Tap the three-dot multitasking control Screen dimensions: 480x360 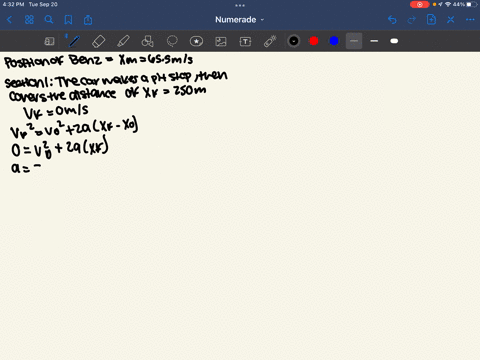240,5
